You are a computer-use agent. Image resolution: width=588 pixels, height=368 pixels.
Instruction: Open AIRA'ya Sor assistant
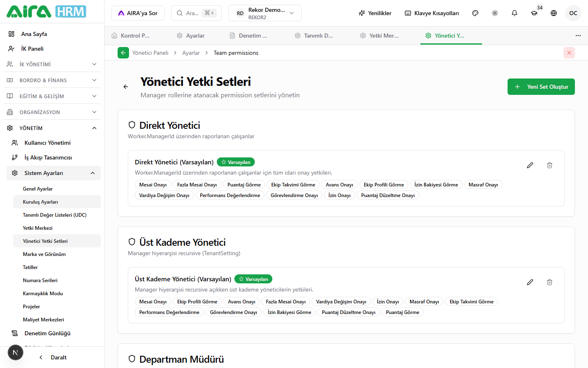[138, 13]
